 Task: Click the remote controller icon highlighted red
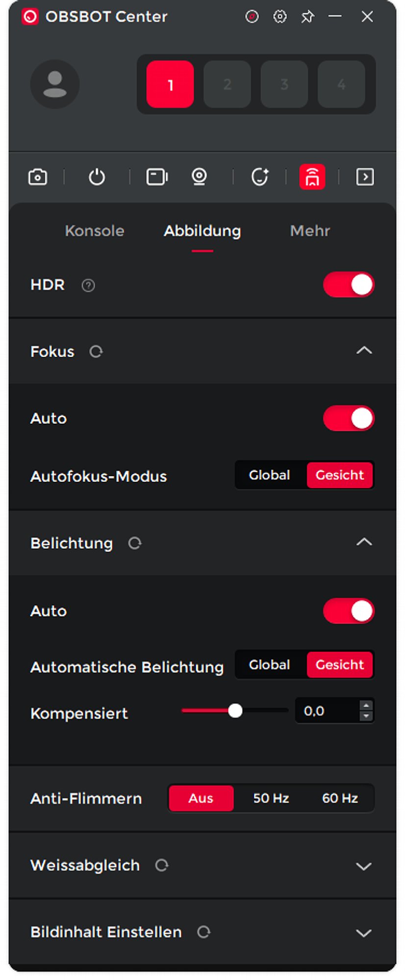pos(312,177)
